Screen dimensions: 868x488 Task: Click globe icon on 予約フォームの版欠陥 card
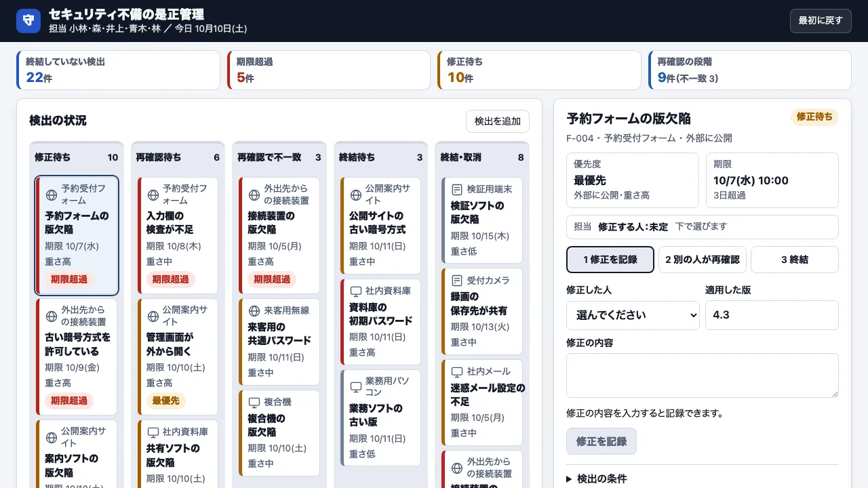[x=51, y=195]
